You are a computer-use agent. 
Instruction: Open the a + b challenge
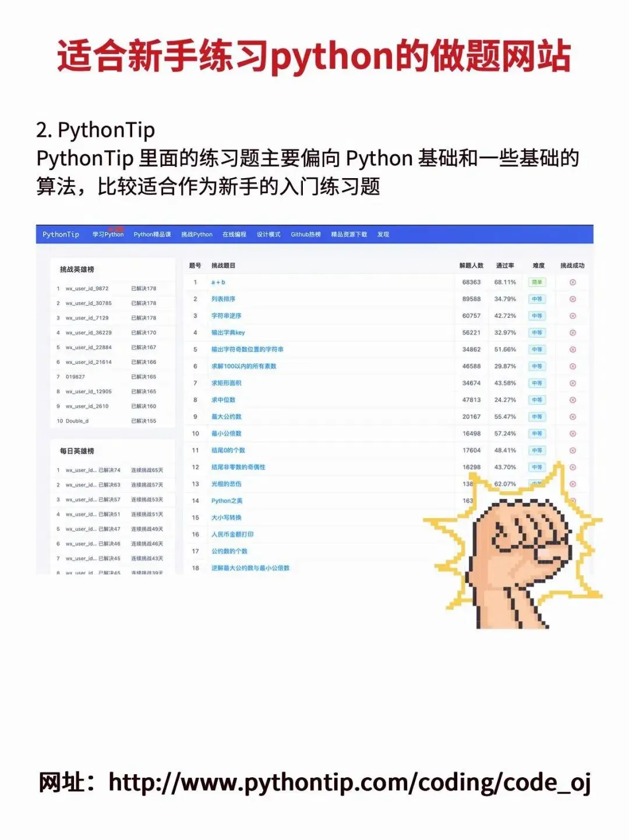(218, 282)
